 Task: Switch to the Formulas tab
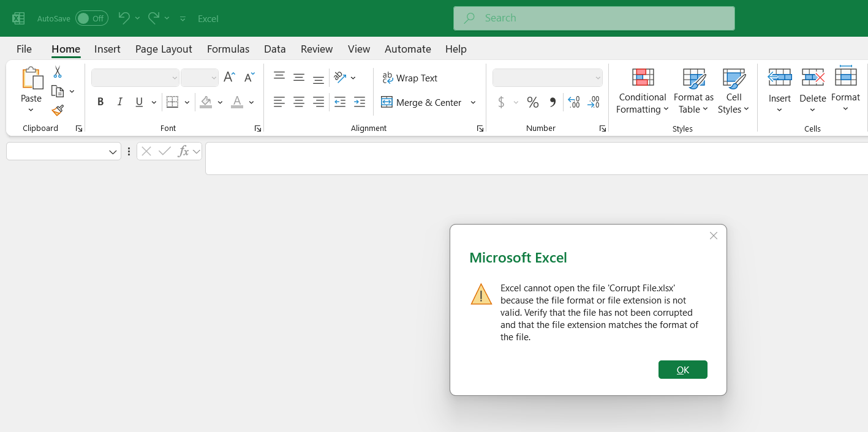pyautogui.click(x=228, y=49)
